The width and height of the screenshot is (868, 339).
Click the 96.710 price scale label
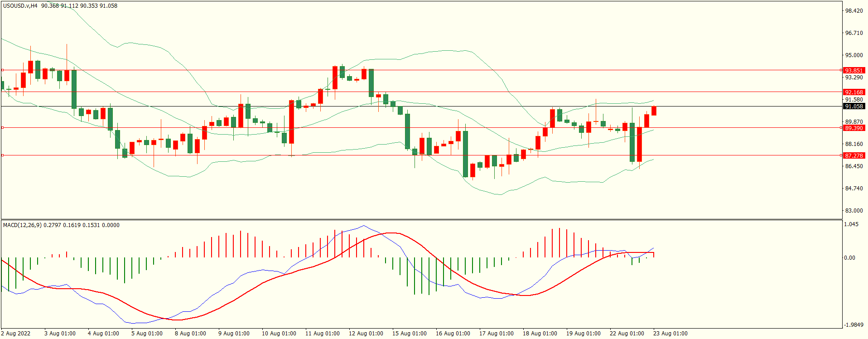pyautogui.click(x=854, y=33)
